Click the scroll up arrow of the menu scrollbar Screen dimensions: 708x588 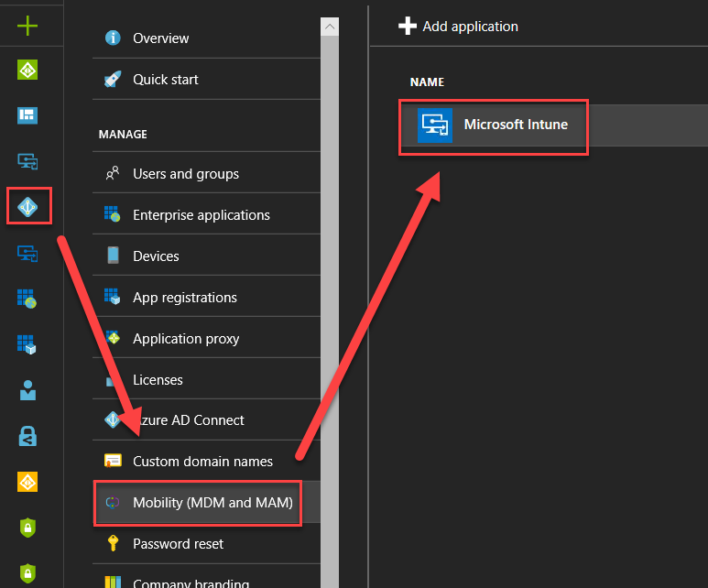[x=330, y=27]
